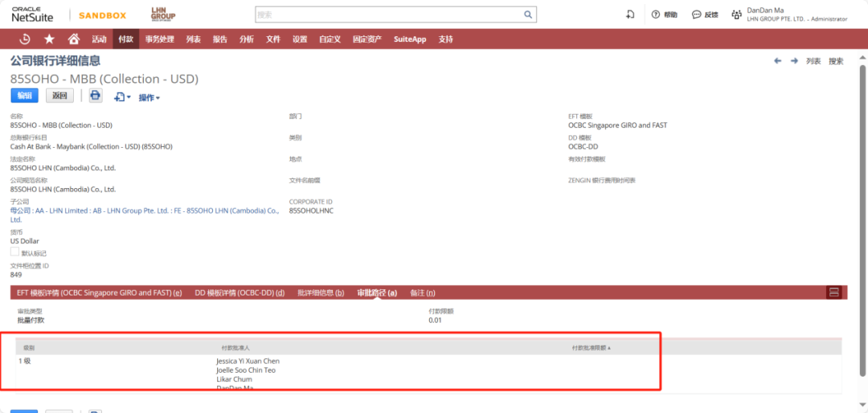
Task: Select the 审批路径 tab
Action: [377, 292]
